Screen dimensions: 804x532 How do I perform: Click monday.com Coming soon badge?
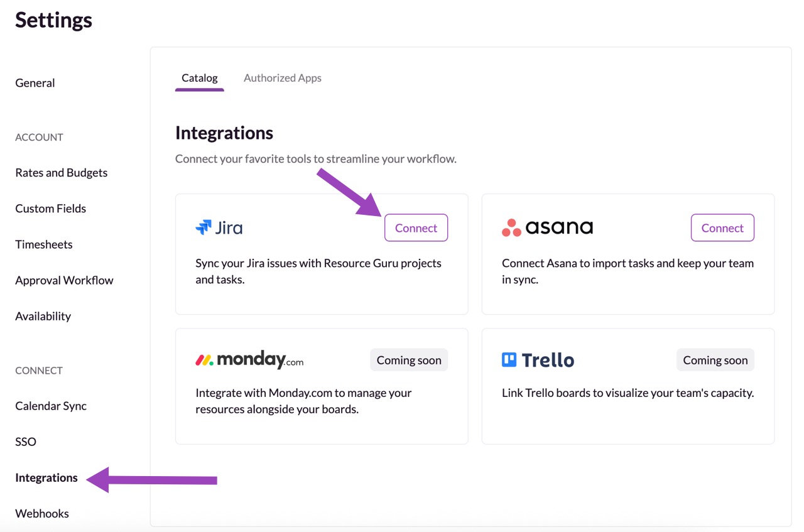[409, 360]
